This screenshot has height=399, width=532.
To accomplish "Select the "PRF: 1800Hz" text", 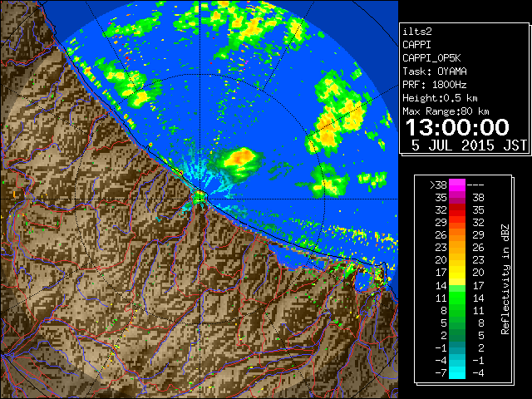I will click(x=435, y=85).
